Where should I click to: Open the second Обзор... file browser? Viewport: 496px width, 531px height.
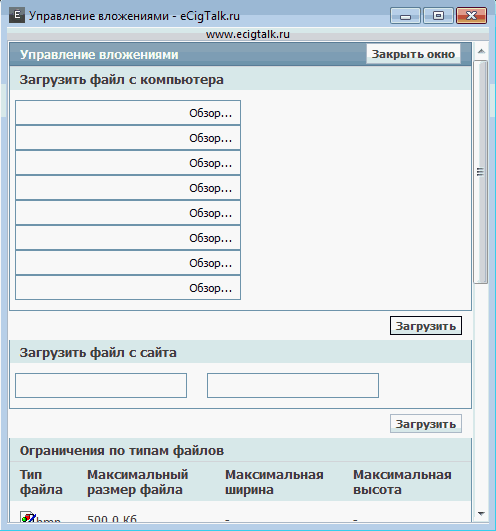tap(210, 138)
